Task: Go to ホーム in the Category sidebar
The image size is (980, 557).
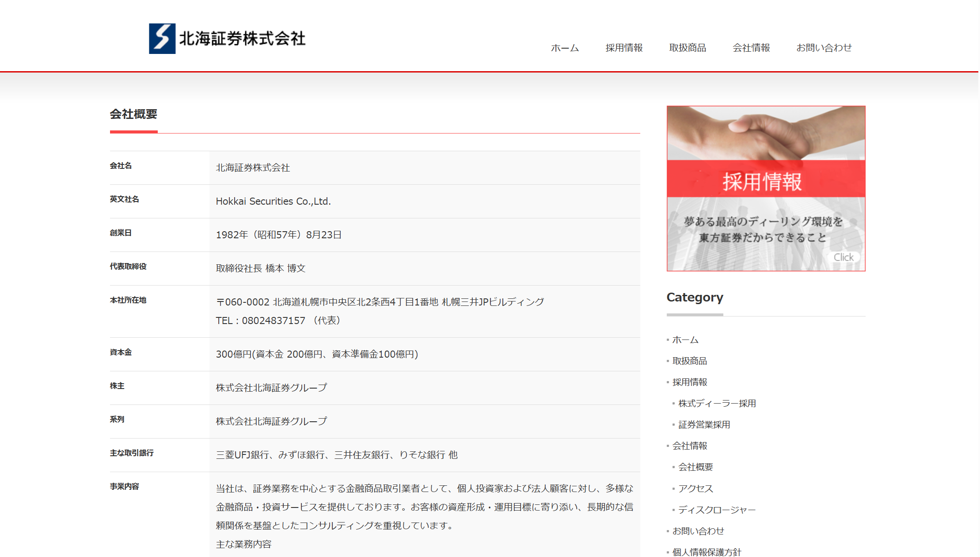Action: coord(685,340)
